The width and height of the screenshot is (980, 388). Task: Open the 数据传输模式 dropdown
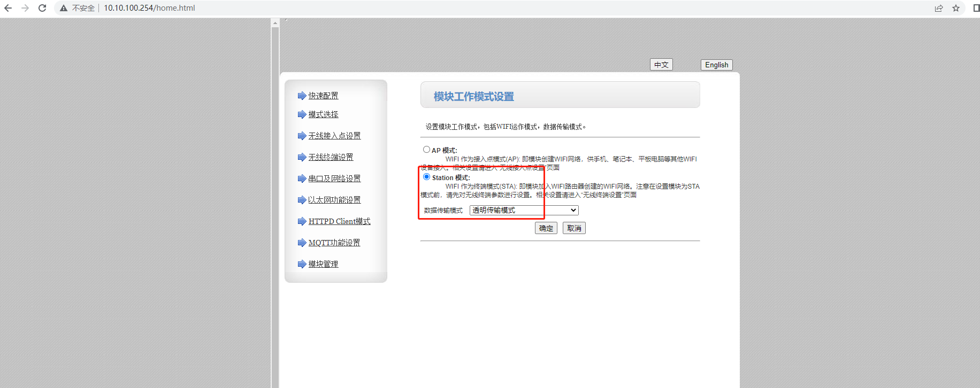point(524,211)
